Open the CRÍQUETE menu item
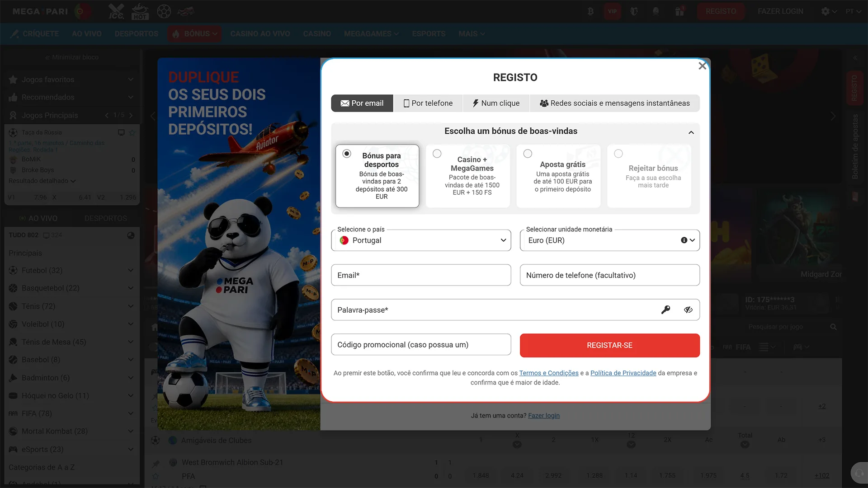This screenshot has width=868, height=488. pos(35,34)
